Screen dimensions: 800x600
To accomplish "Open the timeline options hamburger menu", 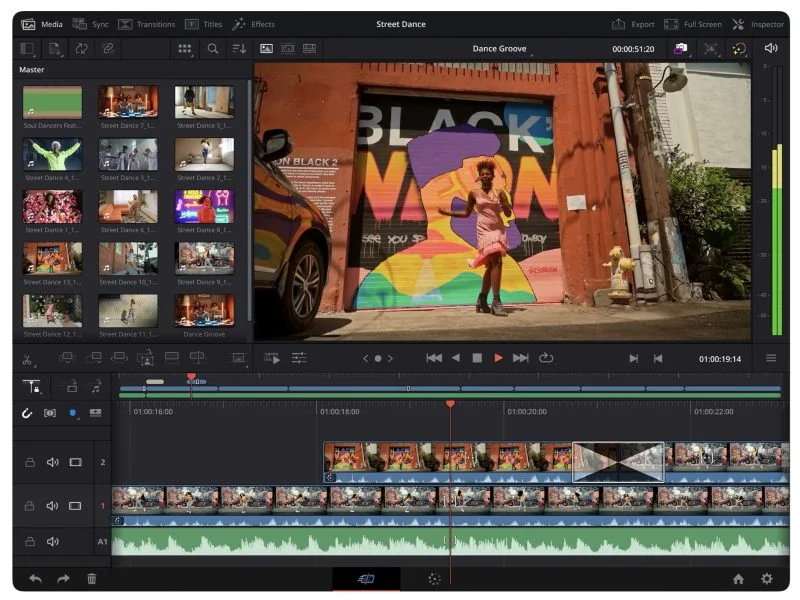I will [771, 356].
